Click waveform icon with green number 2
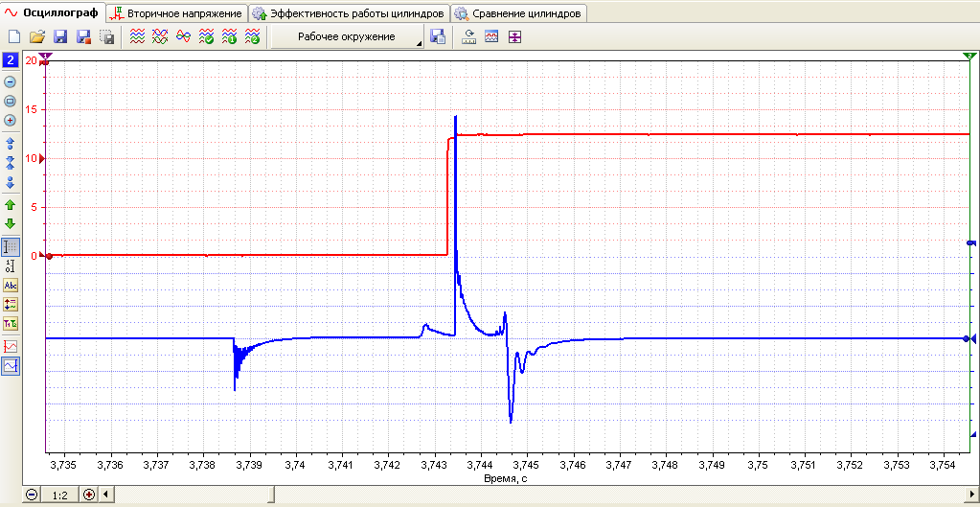Image resolution: width=980 pixels, height=507 pixels. point(253,36)
